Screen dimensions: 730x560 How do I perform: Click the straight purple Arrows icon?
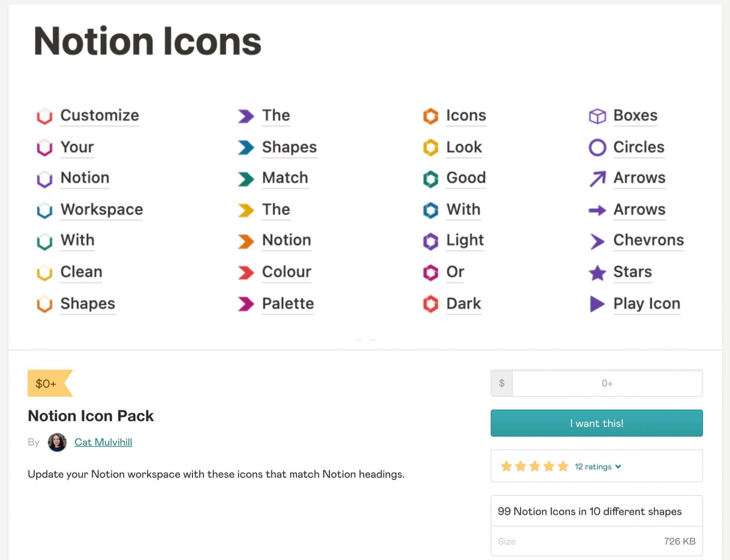pyautogui.click(x=597, y=210)
